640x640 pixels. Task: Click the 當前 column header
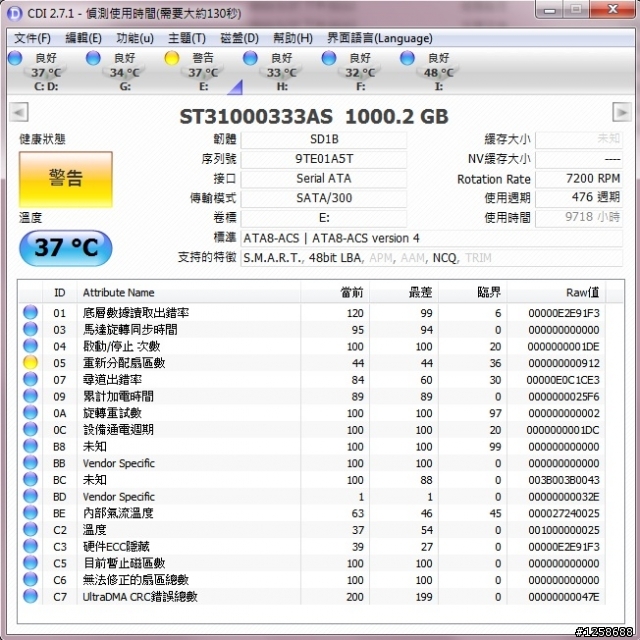coord(335,293)
